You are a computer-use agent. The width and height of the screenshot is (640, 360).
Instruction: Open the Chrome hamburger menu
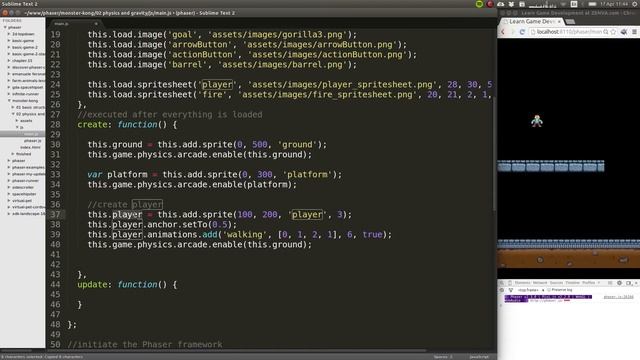point(634,32)
